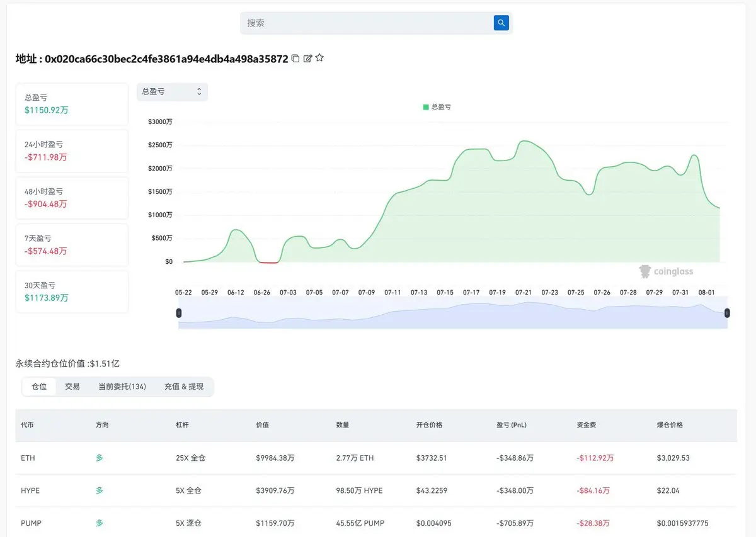Click the wallet address 0x020ca66c... text
The image size is (756, 537).
(166, 59)
